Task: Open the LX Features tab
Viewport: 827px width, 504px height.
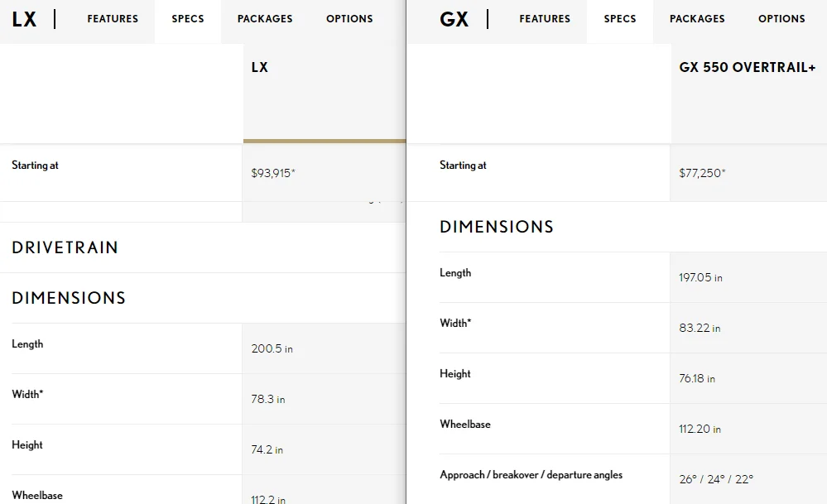Action: tap(113, 19)
